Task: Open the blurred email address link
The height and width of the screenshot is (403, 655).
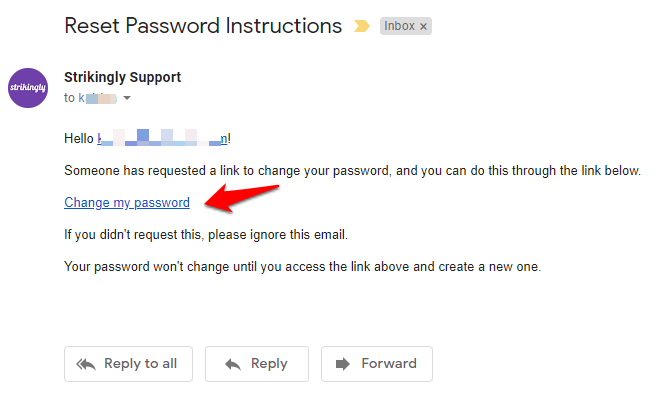Action: coord(163,138)
